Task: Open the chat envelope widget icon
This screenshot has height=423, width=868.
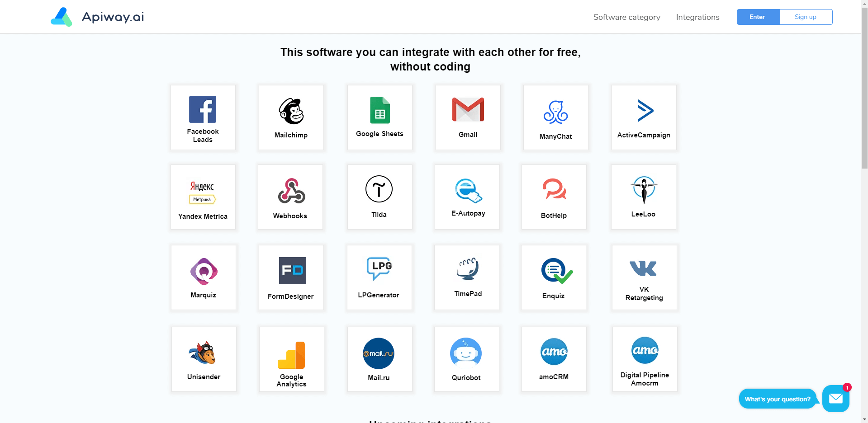Action: [836, 399]
